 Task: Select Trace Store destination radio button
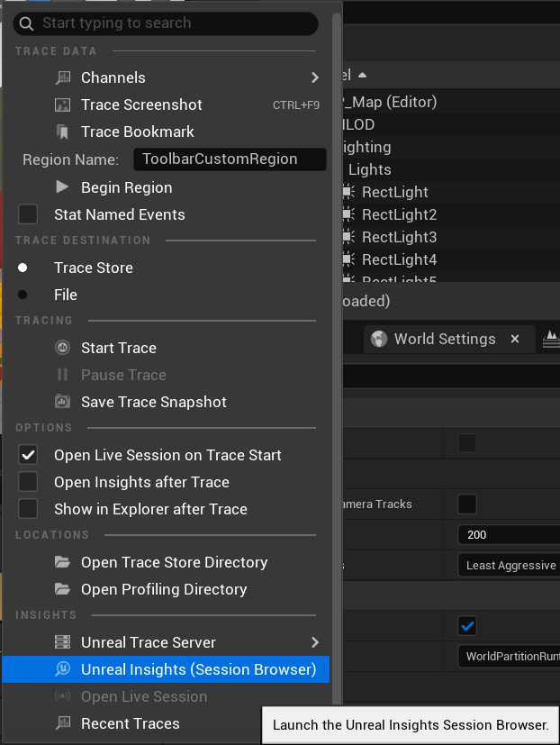[x=23, y=268]
